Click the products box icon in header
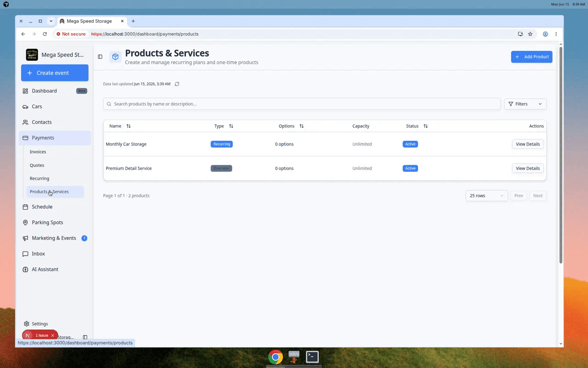The width and height of the screenshot is (588, 368). [115, 57]
